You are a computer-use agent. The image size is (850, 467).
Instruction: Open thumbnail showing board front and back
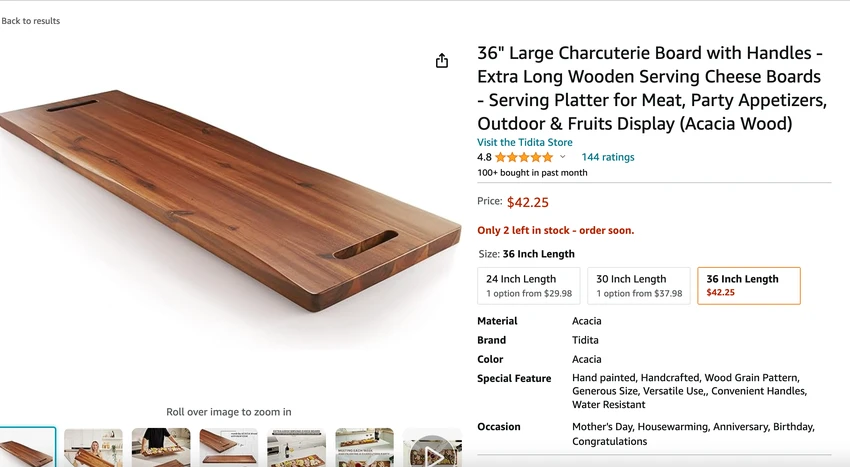coord(229,447)
